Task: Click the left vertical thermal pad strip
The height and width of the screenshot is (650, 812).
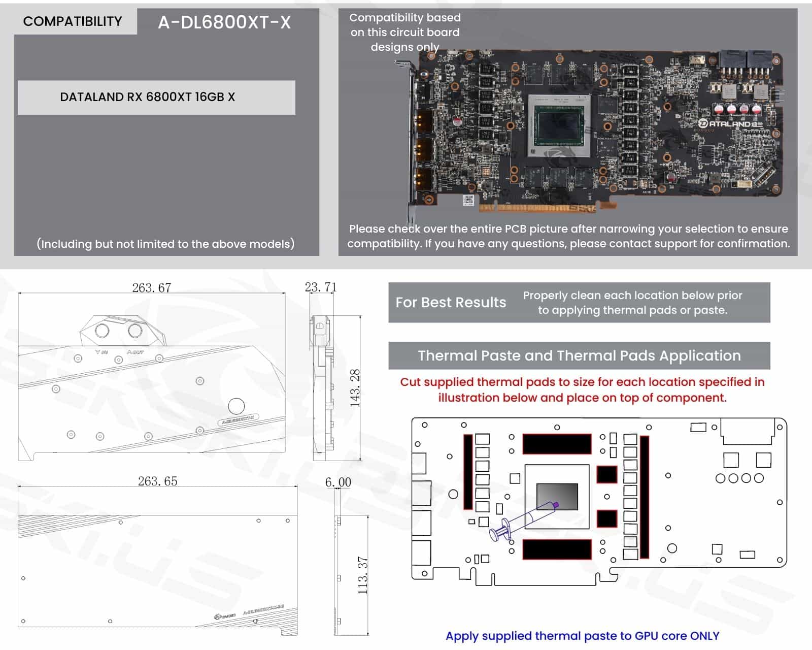Action: coord(468,472)
